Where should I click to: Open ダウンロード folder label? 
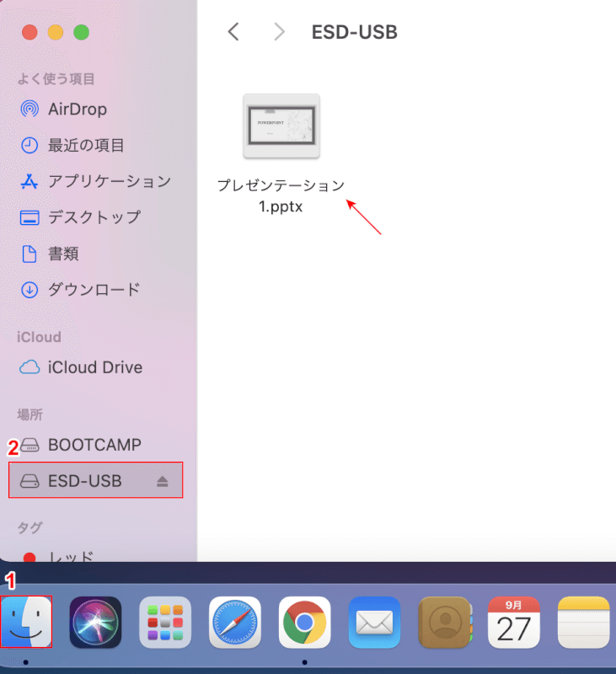point(94,290)
